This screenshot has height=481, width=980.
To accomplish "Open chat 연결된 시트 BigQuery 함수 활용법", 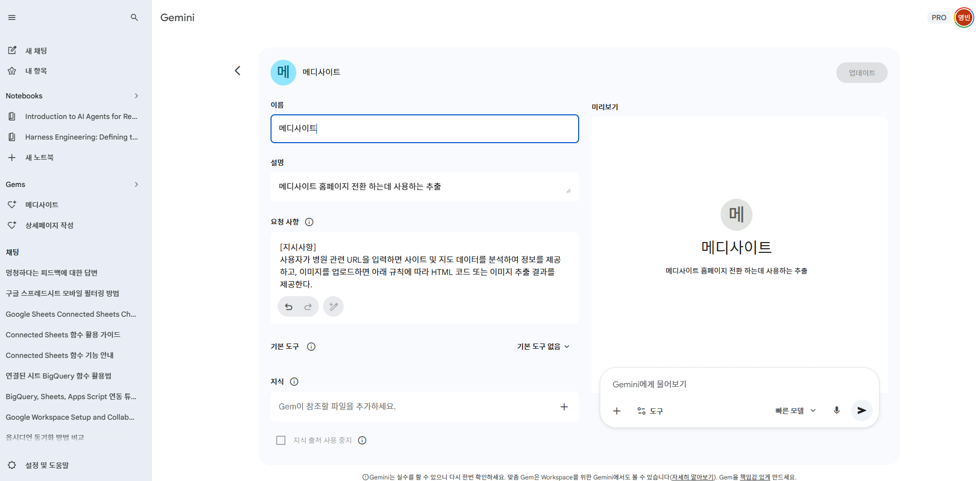I will coord(58,376).
